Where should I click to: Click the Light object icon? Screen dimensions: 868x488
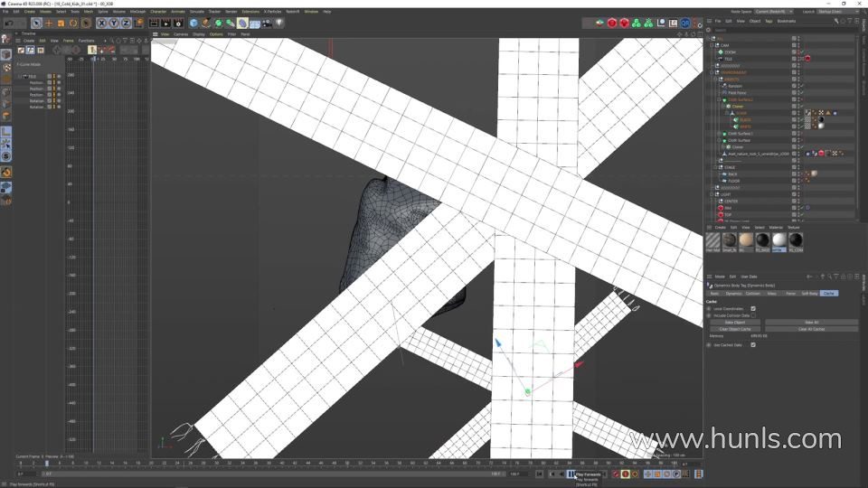pyautogui.click(x=279, y=23)
